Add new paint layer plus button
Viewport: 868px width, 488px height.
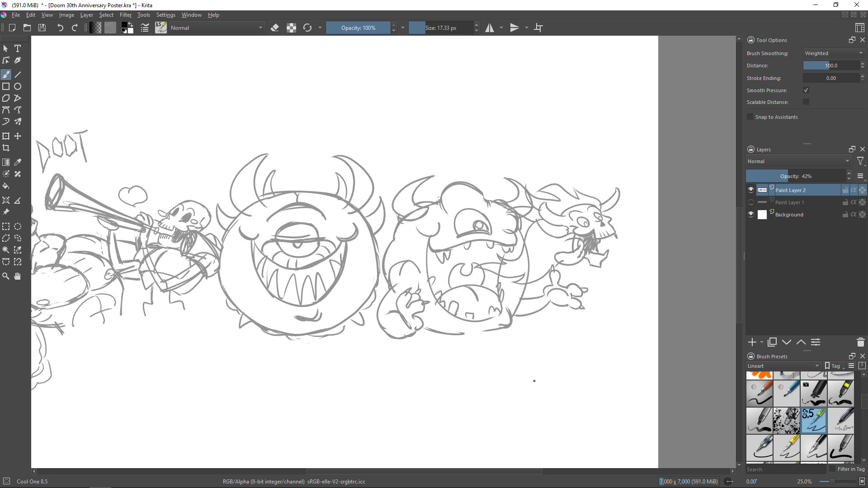point(752,342)
